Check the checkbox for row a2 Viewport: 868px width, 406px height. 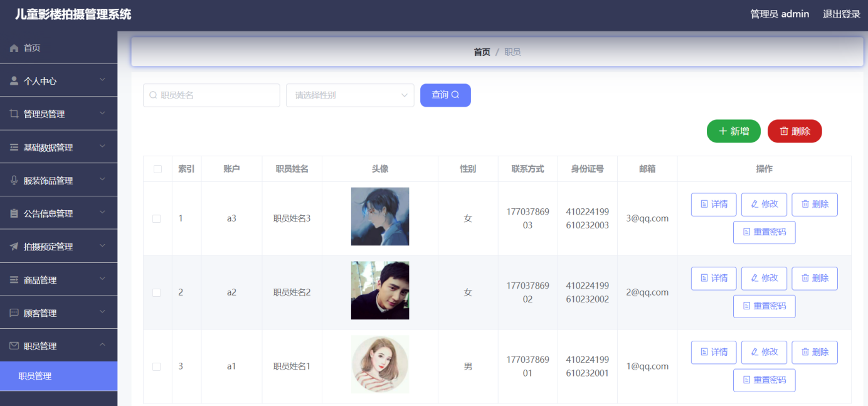tap(157, 292)
